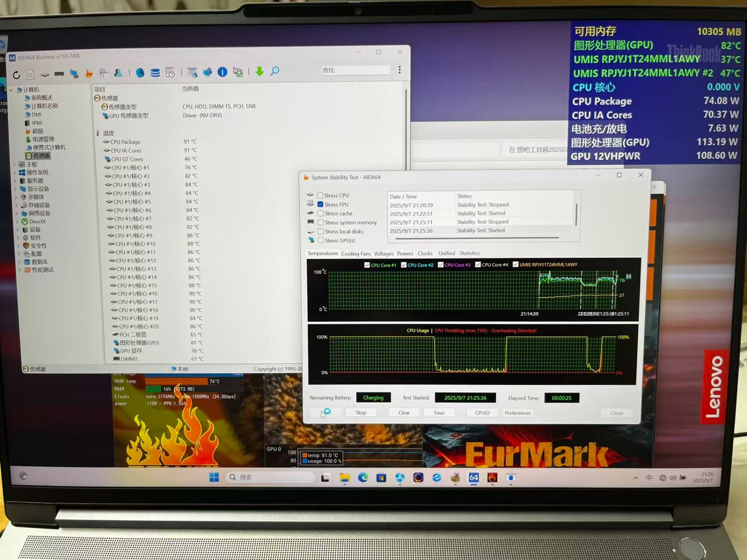The width and height of the screenshot is (747, 560).
Task: Expand the 存储设备 tree node
Action: pyautogui.click(x=16, y=205)
